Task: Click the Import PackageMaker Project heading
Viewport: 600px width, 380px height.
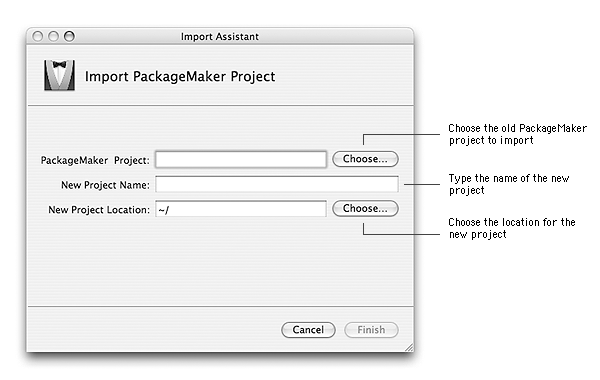Action: [180, 77]
